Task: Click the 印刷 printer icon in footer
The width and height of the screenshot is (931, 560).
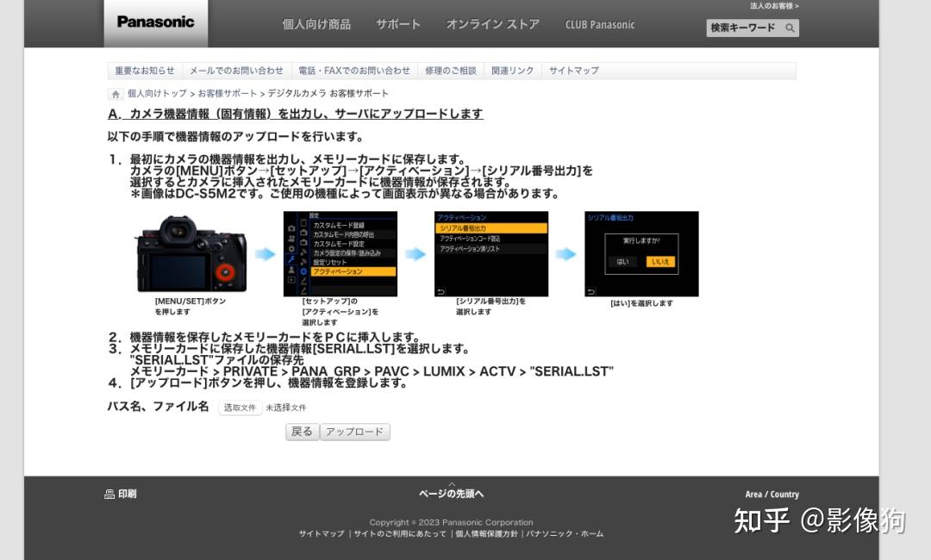Action: (x=109, y=494)
